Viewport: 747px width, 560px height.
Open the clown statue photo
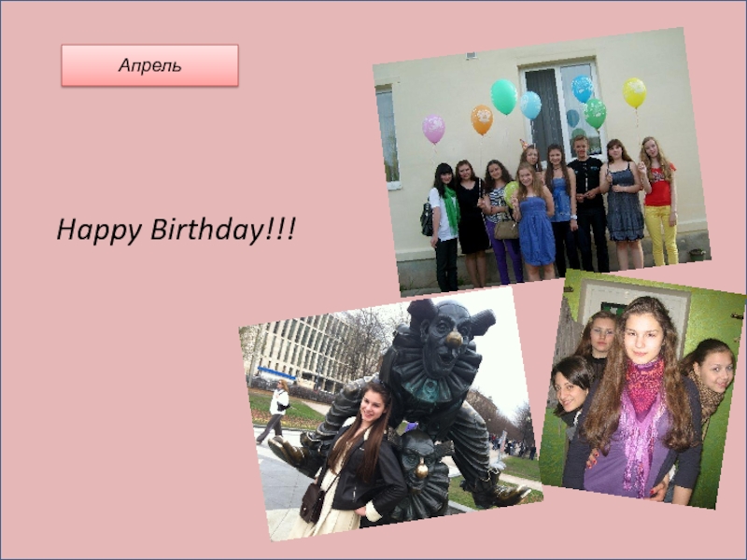pyautogui.click(x=390, y=413)
